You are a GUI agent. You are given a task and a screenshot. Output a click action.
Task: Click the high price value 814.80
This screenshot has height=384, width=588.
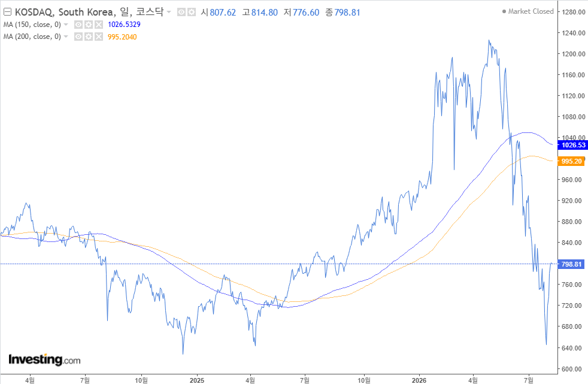click(265, 13)
